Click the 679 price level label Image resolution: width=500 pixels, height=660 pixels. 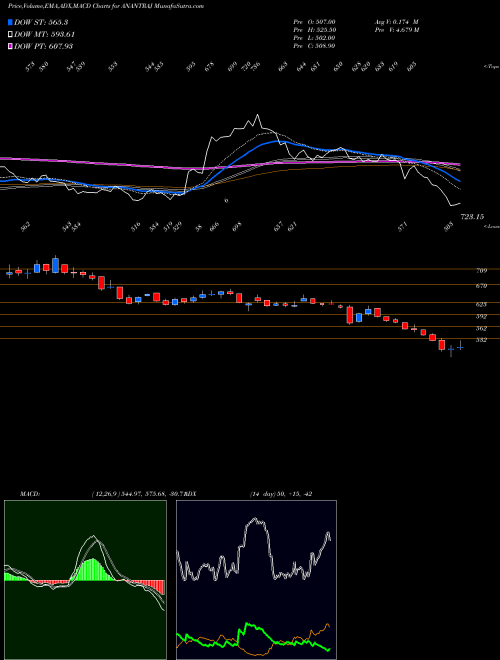pos(481,286)
